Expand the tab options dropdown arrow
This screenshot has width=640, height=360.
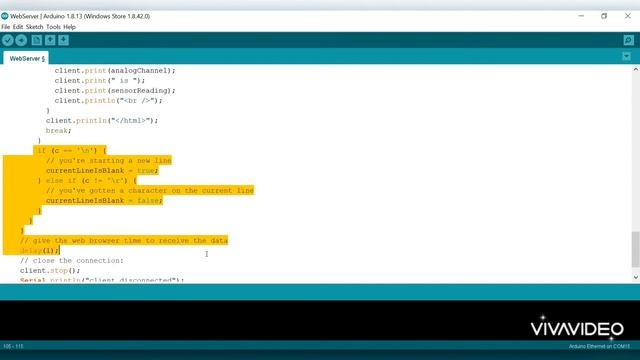click(x=627, y=56)
